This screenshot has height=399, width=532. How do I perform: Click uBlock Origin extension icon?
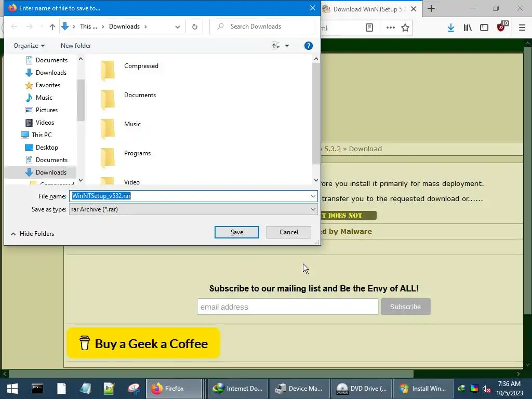[501, 27]
